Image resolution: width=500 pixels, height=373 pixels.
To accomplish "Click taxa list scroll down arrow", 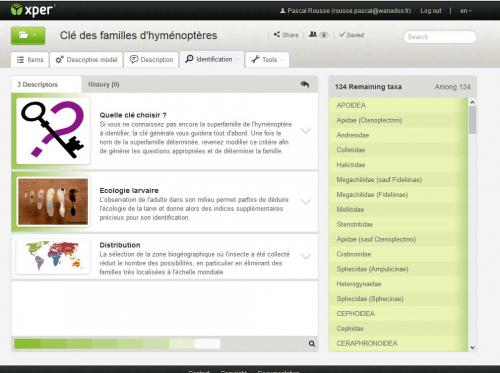I will pyautogui.click(x=472, y=347).
